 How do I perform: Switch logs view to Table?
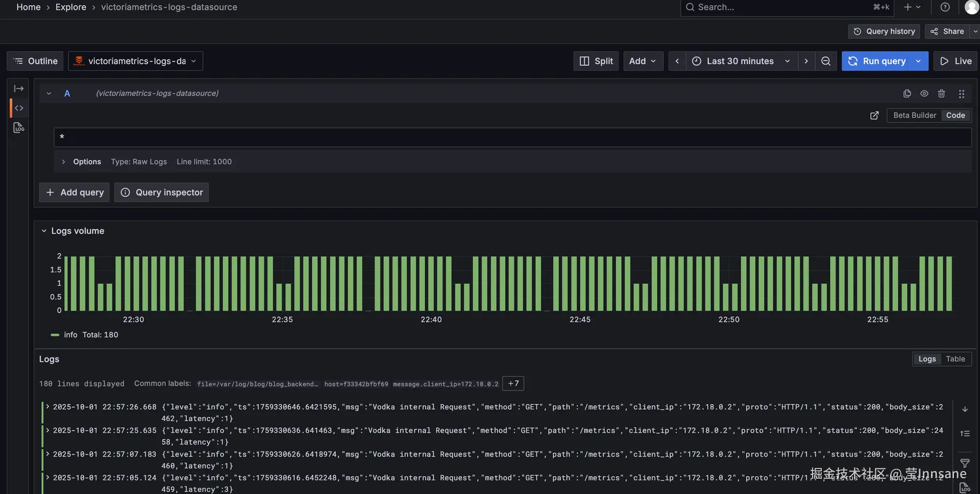(955, 359)
